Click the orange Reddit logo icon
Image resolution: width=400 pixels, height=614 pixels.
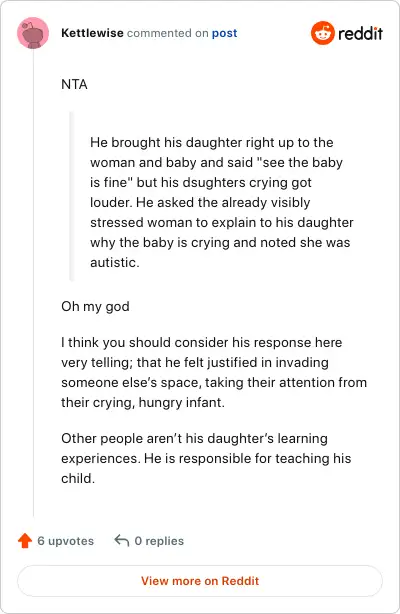point(322,33)
